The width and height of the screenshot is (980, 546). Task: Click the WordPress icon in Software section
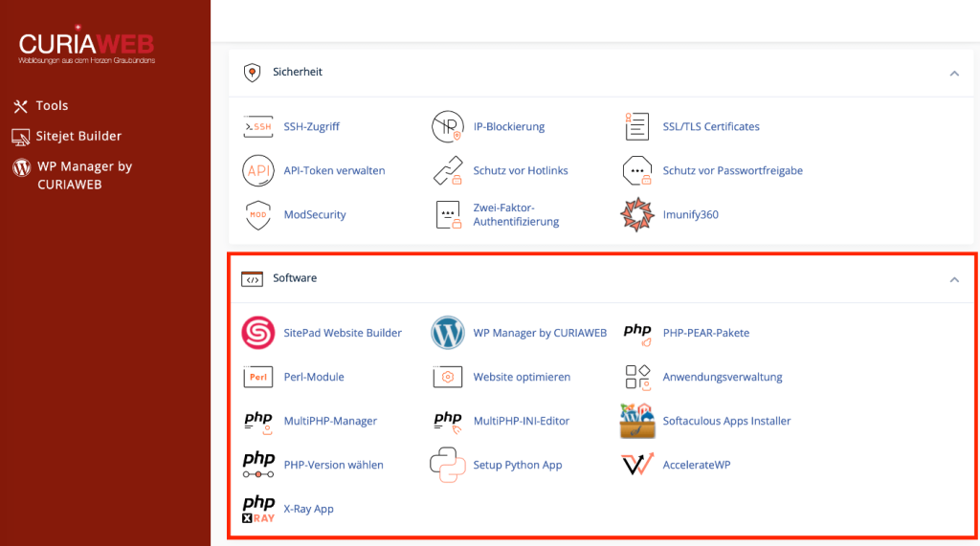pyautogui.click(x=448, y=333)
